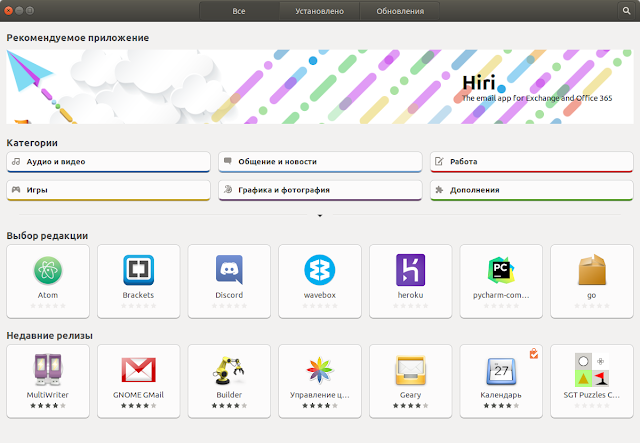This screenshot has width=640, height=443.
Task: Click the installed badge on the Календарь tile
Action: click(x=533, y=353)
